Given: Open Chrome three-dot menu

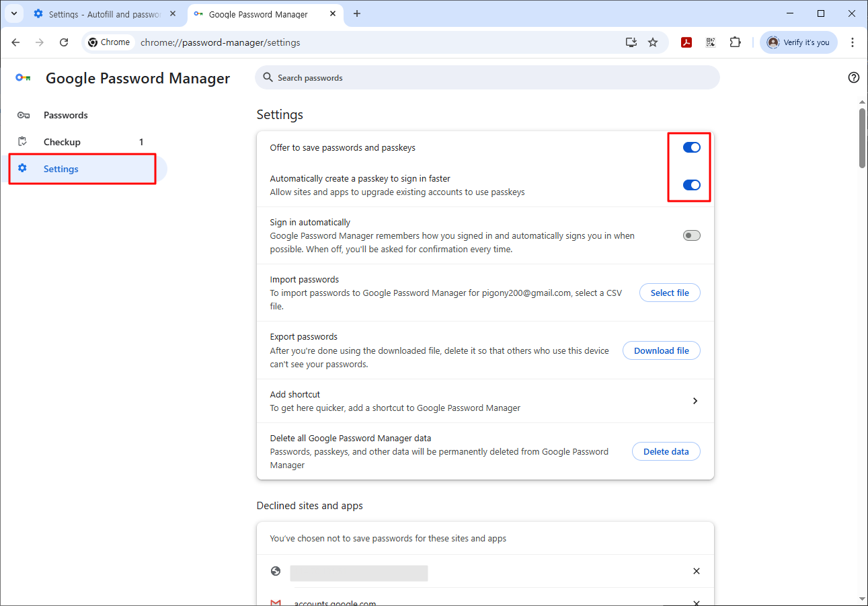Looking at the screenshot, I should (x=853, y=42).
